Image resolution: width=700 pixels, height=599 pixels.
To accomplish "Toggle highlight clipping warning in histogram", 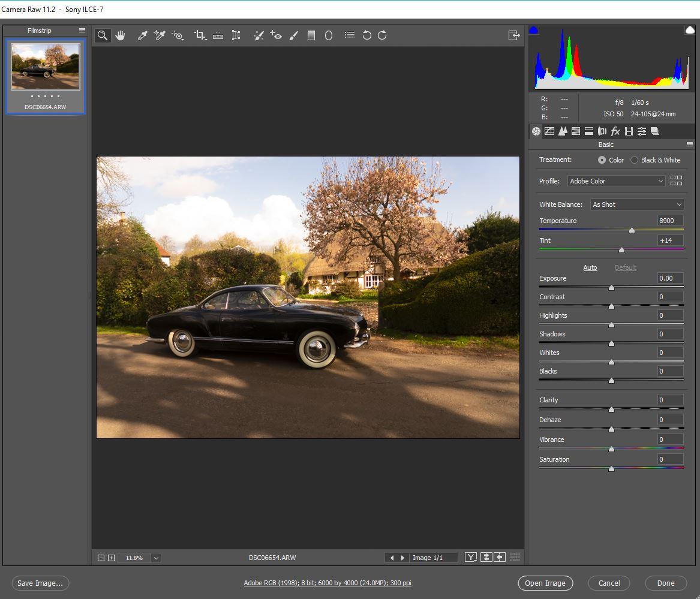I will [x=689, y=30].
